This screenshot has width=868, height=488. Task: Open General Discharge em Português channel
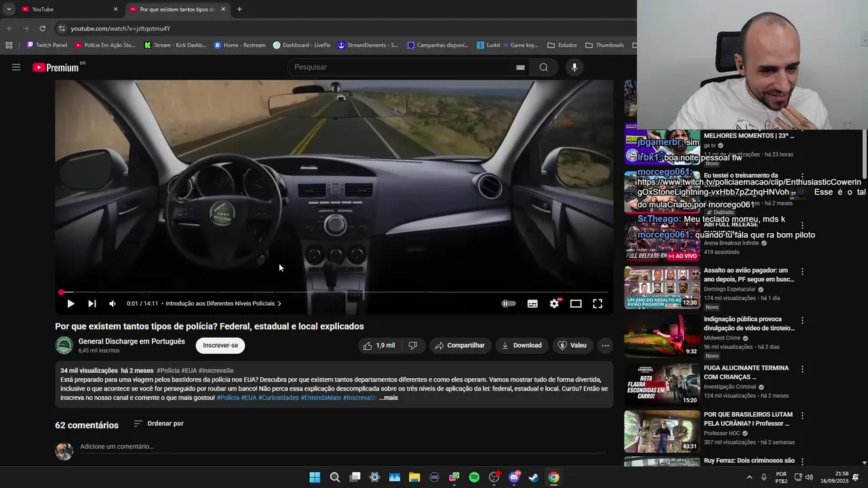point(132,342)
